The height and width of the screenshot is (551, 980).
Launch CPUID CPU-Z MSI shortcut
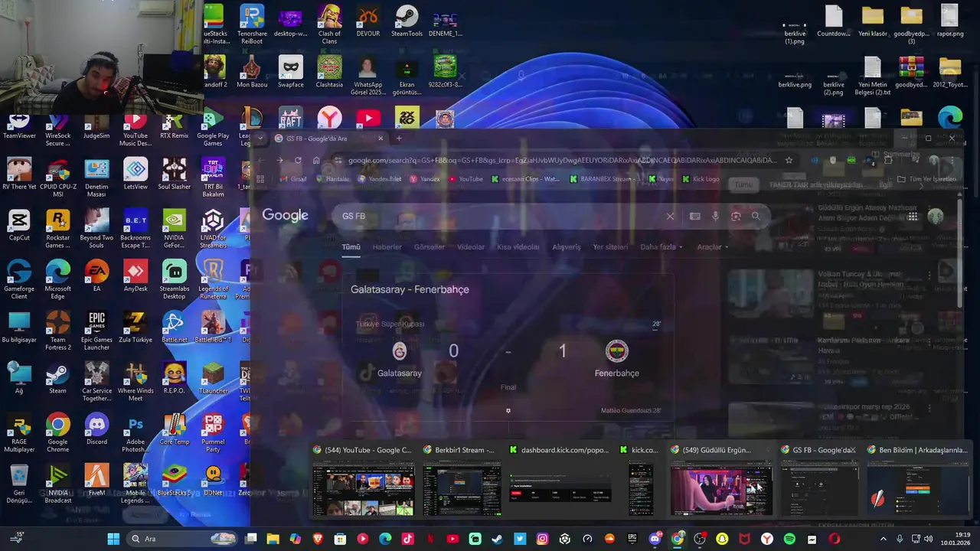[57, 178]
